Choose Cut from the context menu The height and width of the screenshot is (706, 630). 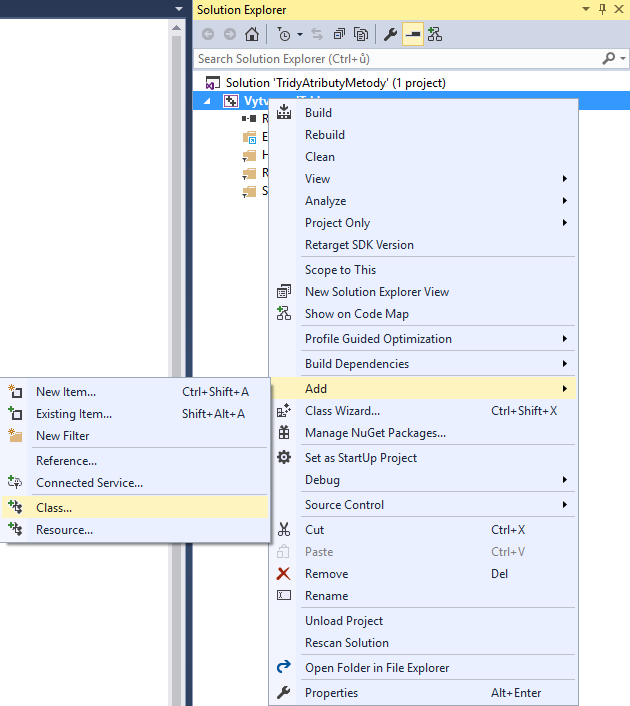tap(423, 530)
